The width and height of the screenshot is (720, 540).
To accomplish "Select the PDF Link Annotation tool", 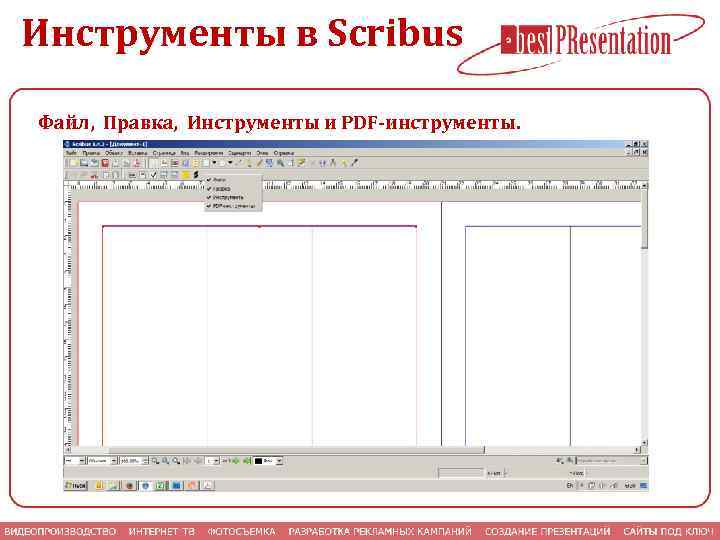I will point(196,175).
